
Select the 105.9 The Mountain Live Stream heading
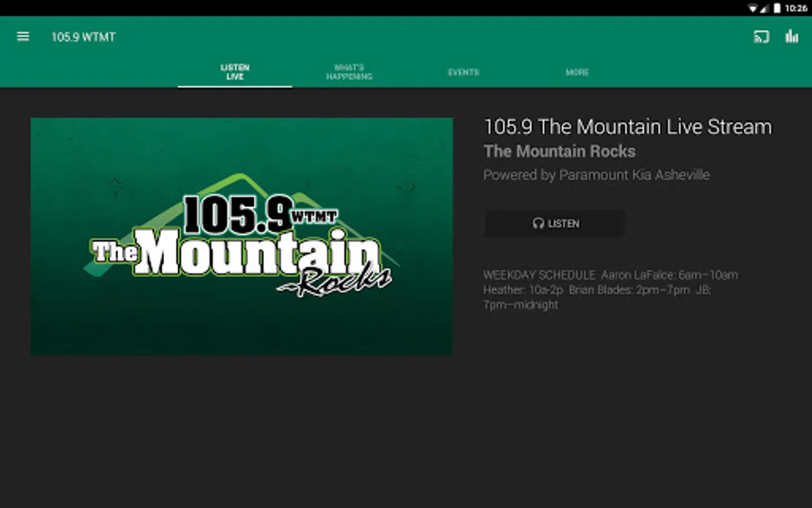click(x=628, y=127)
